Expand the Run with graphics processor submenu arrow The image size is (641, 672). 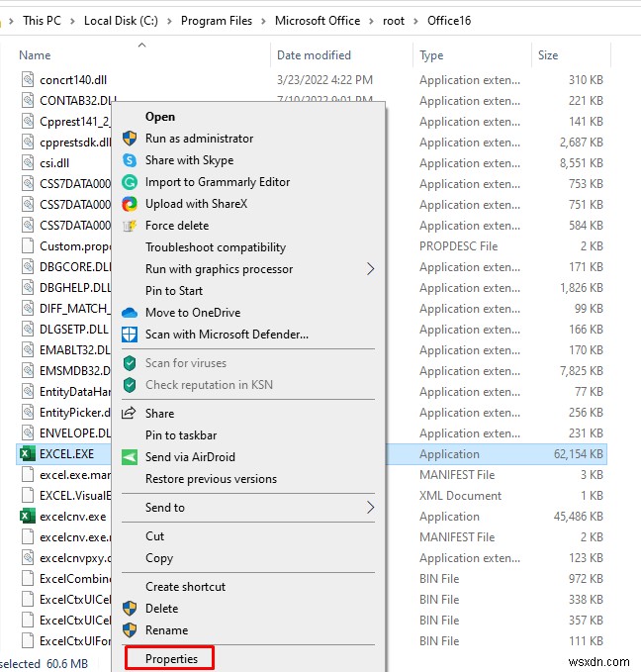(370, 269)
